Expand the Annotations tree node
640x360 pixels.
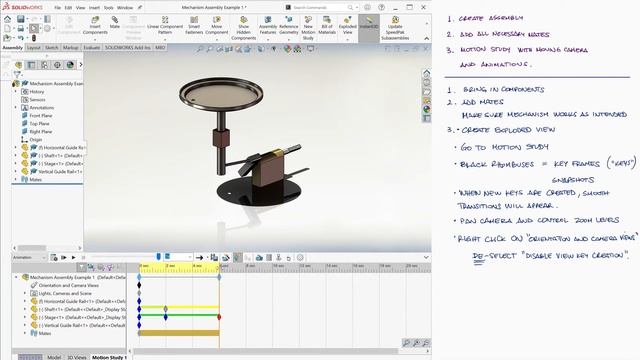click(x=16, y=107)
